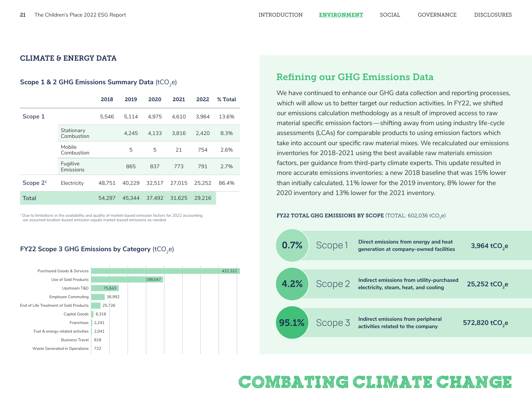This screenshot has width=532, height=399.
Task: Jump to the DISCLOSURES section
Action: pyautogui.click(x=493, y=15)
